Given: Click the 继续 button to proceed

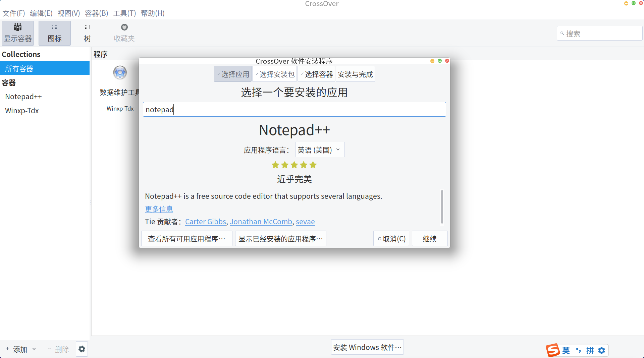Looking at the screenshot, I should pyautogui.click(x=430, y=238).
